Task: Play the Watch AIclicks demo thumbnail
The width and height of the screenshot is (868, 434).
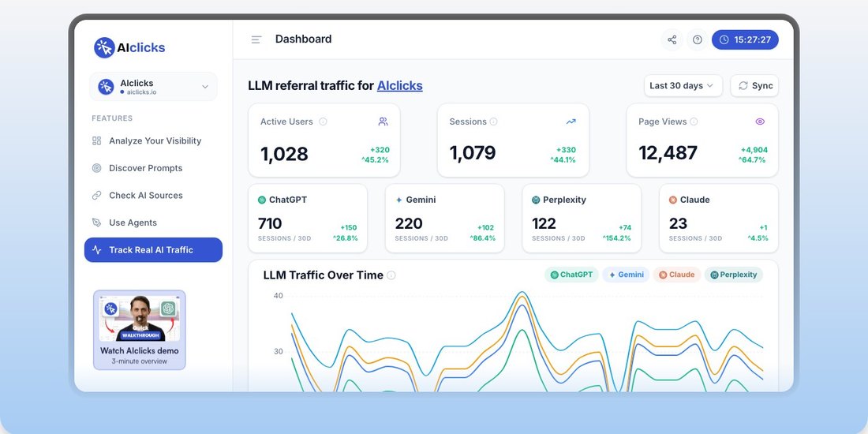Action: (140, 318)
